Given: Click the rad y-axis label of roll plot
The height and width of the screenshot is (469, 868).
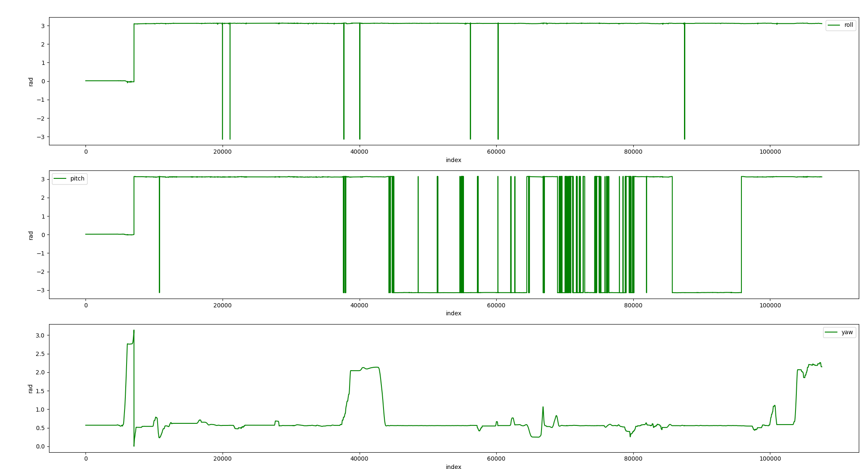Looking at the screenshot, I should click(31, 82).
